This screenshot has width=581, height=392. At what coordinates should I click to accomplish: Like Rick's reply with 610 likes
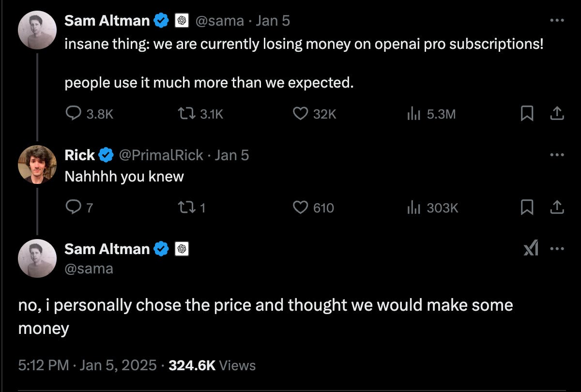tap(314, 208)
